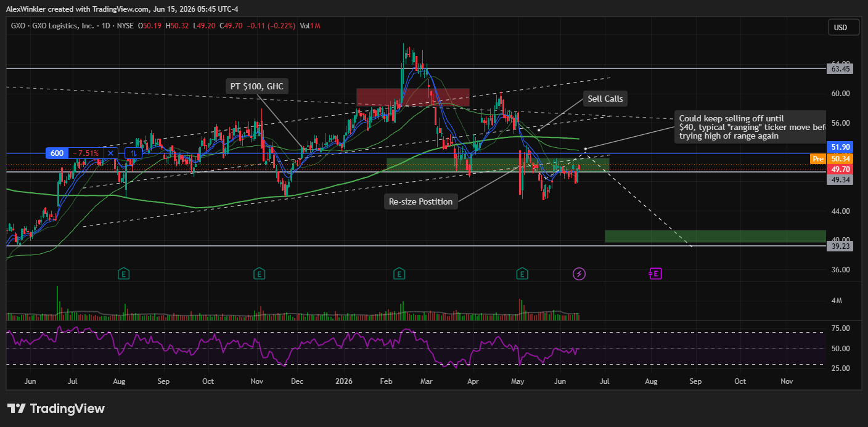The width and height of the screenshot is (868, 427).
Task: Click the purple lightning event icon
Action: (x=579, y=273)
